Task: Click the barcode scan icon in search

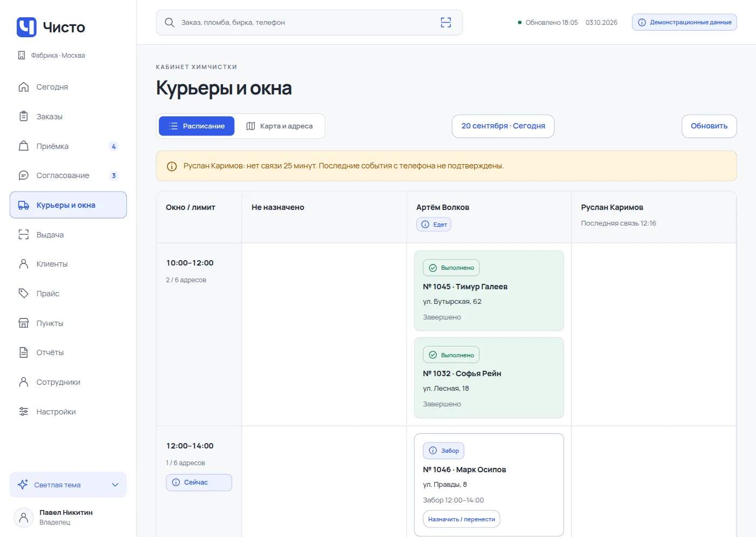Action: (x=446, y=22)
